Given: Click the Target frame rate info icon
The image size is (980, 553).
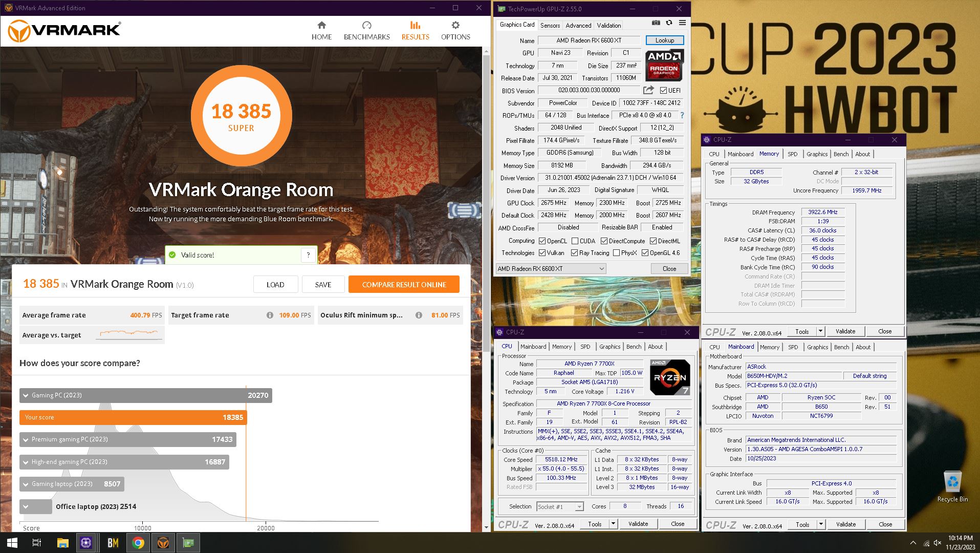Looking at the screenshot, I should [x=270, y=315].
